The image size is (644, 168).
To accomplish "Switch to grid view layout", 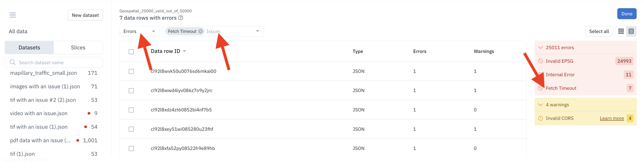I will [x=621, y=31].
